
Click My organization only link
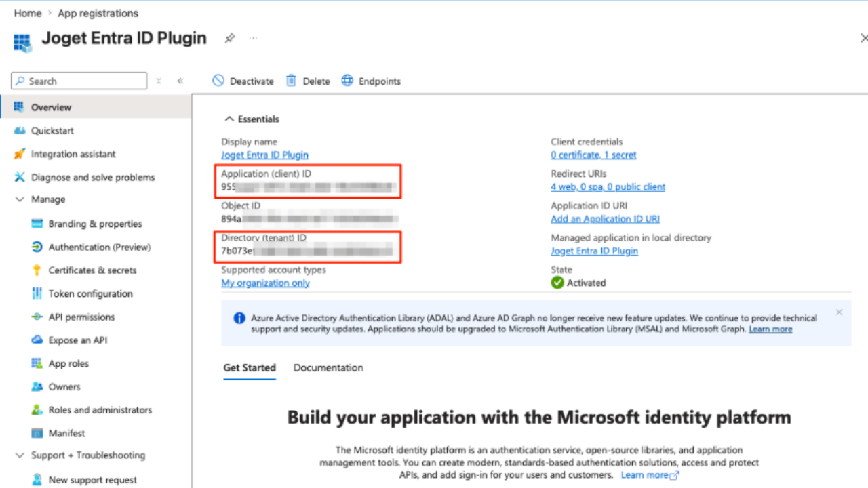click(x=266, y=283)
